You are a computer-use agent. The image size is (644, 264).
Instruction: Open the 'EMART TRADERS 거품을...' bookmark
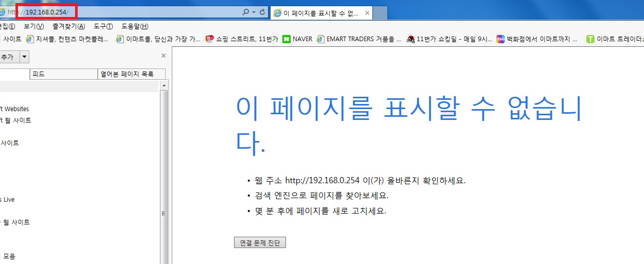pyautogui.click(x=359, y=39)
